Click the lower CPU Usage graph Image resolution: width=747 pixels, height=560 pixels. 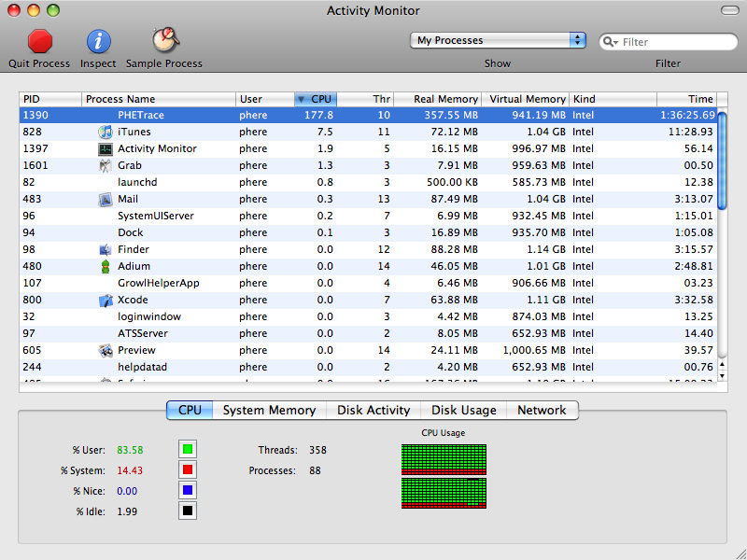[x=444, y=494]
